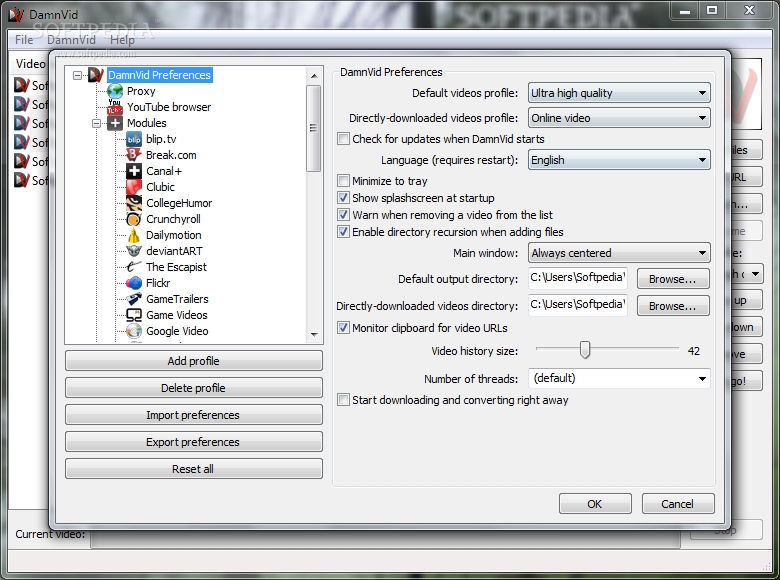Open the Help menu
Viewport: 780px width, 580px height.
(x=122, y=40)
